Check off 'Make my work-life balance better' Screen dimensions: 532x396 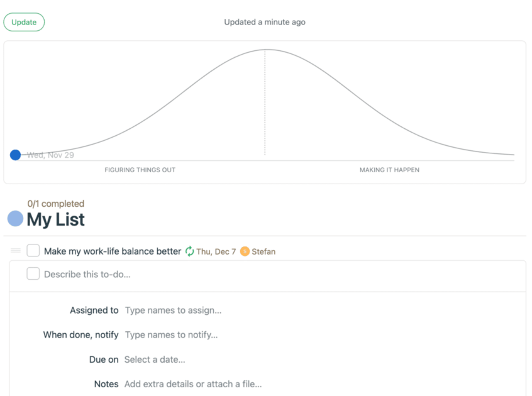click(x=33, y=250)
